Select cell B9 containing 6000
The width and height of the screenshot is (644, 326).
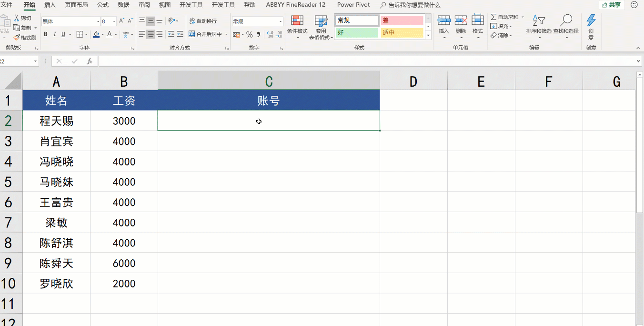pyautogui.click(x=124, y=263)
